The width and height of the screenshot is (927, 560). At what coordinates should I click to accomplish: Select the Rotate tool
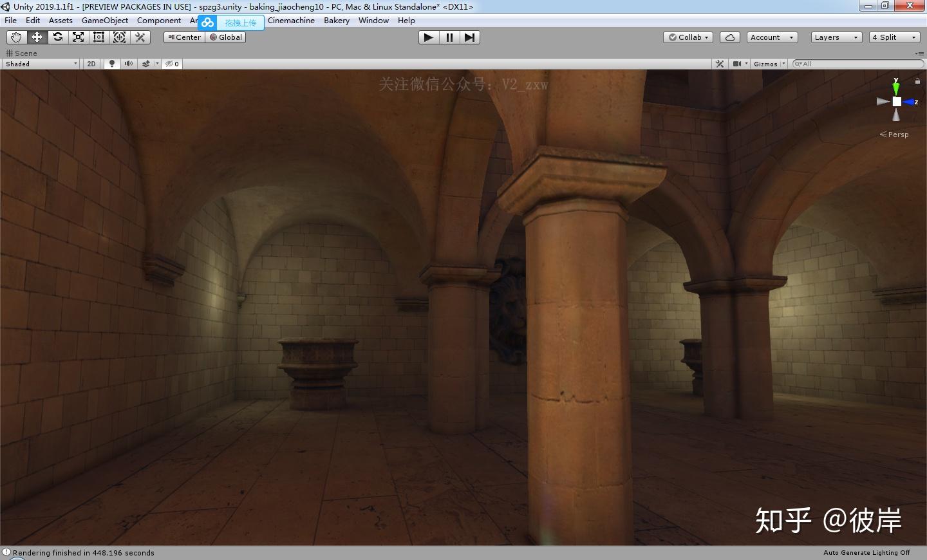tap(57, 37)
